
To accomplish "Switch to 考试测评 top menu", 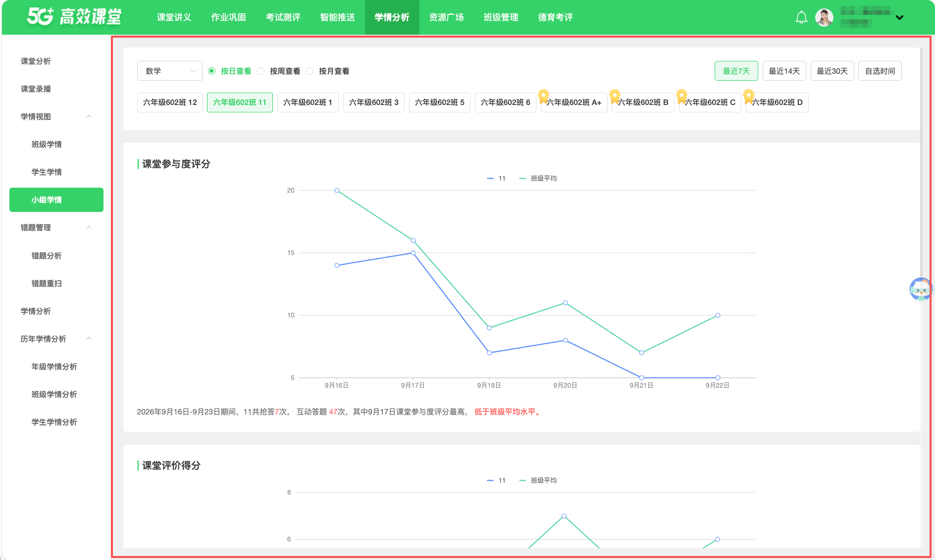I will tap(283, 17).
